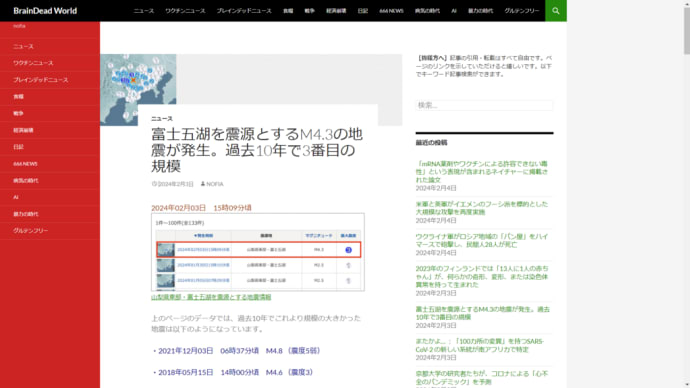690x388 pixels.
Task: Click the page vertical scrollbar thumb
Action: (x=687, y=31)
